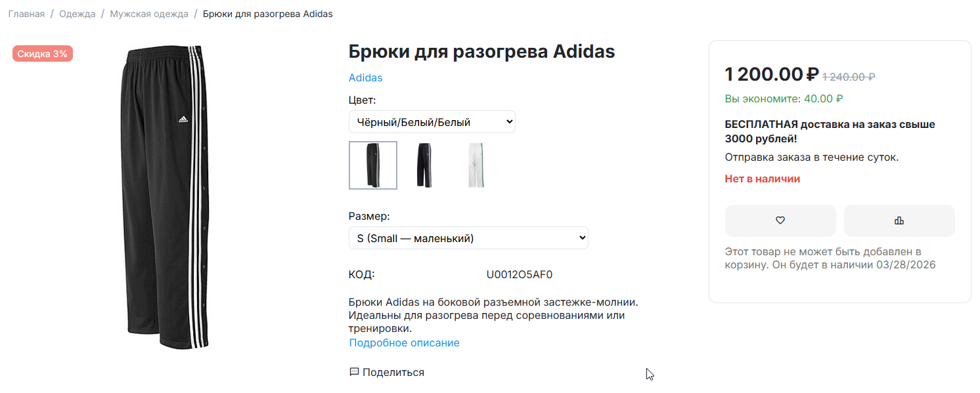Click the product title Брюки для разогрева Adidas
This screenshot has height=393, width=980.
(481, 51)
